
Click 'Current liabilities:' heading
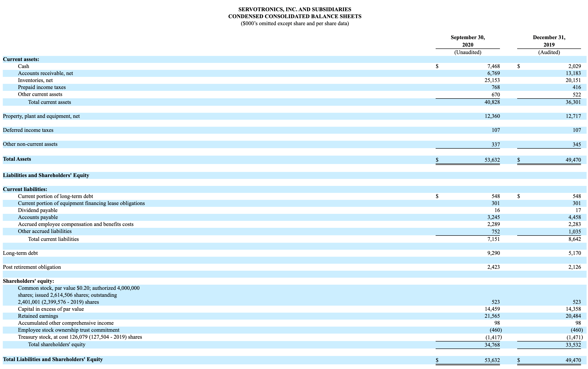[x=25, y=189]
